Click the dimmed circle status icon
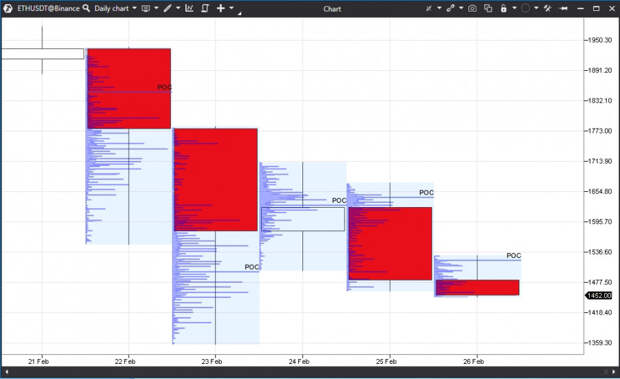 tap(525, 8)
